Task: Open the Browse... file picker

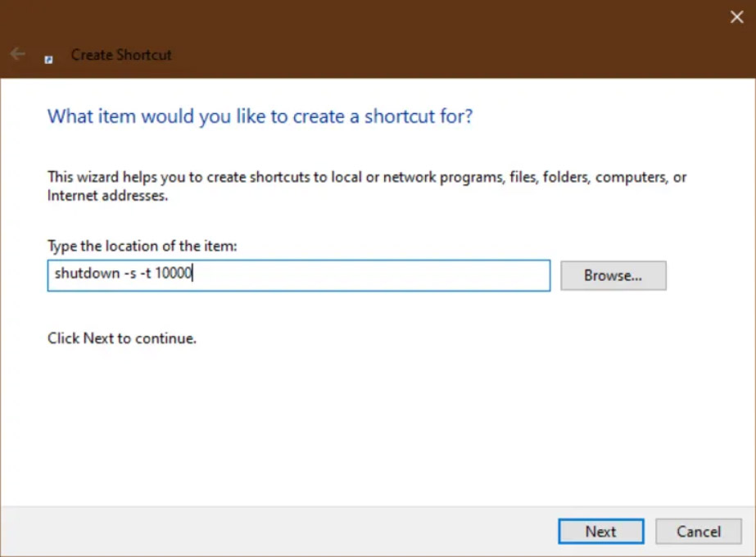Action: (613, 275)
